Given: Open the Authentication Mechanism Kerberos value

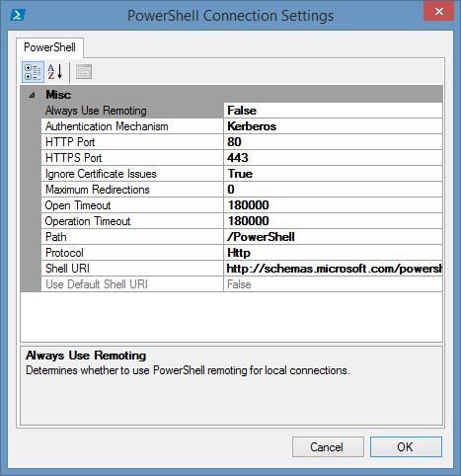Looking at the screenshot, I should [x=333, y=126].
